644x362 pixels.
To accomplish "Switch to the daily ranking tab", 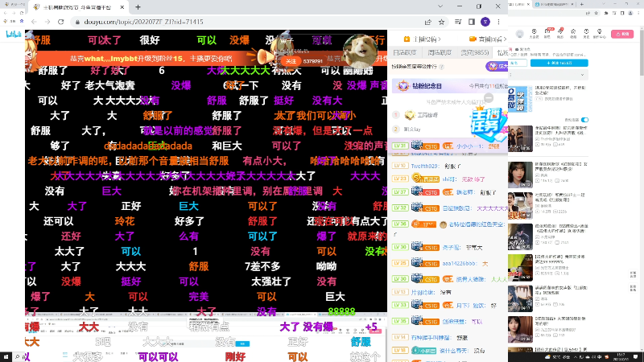I will click(x=405, y=52).
